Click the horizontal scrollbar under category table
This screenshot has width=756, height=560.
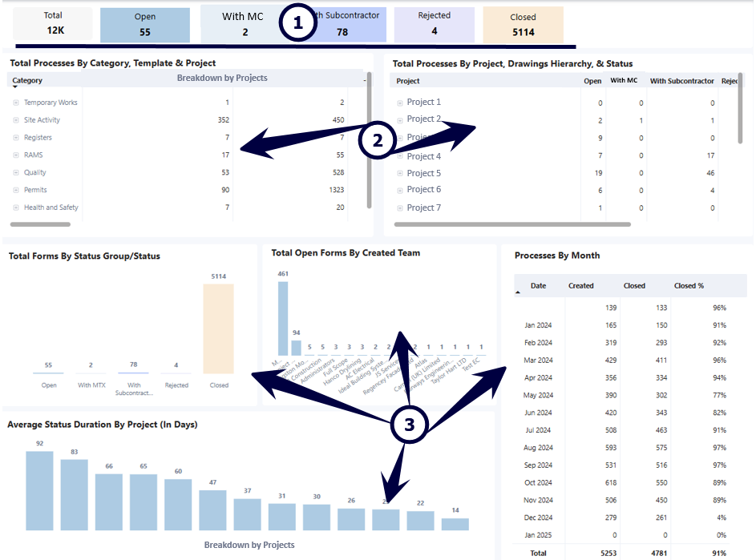[x=41, y=224]
